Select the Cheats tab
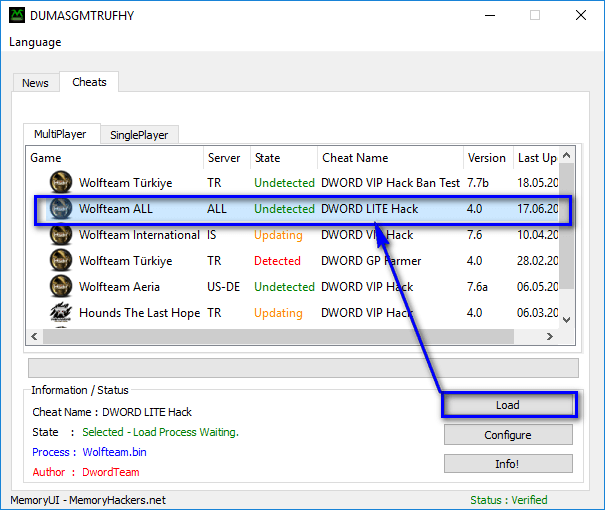Image resolution: width=605 pixels, height=510 pixels. [89, 82]
